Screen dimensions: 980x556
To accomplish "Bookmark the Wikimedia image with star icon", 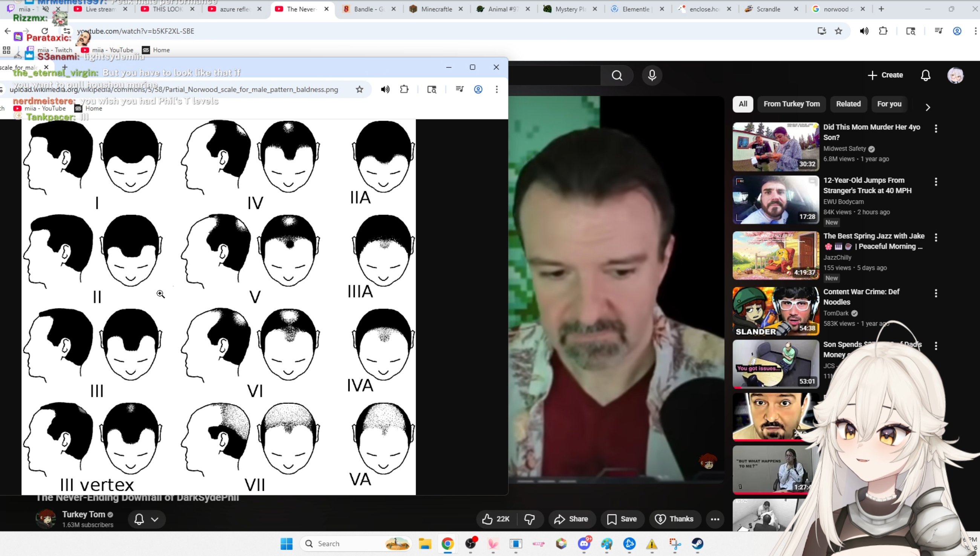I will pos(359,89).
